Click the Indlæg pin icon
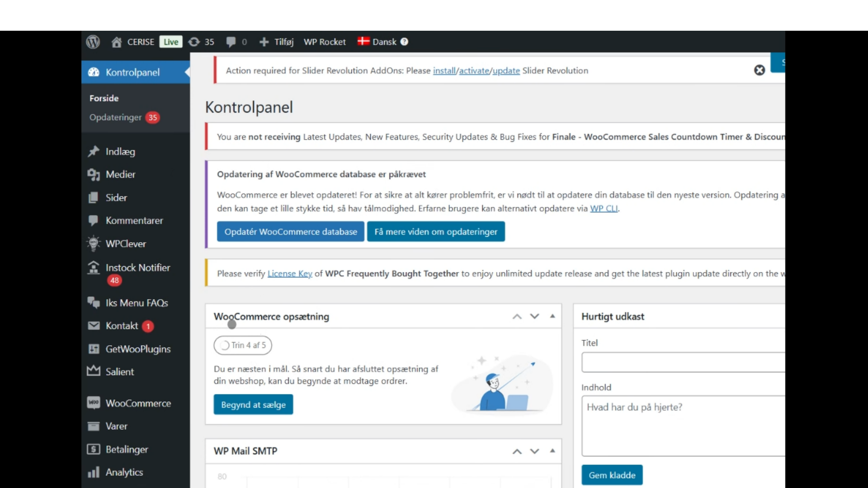The image size is (868, 488). (94, 151)
